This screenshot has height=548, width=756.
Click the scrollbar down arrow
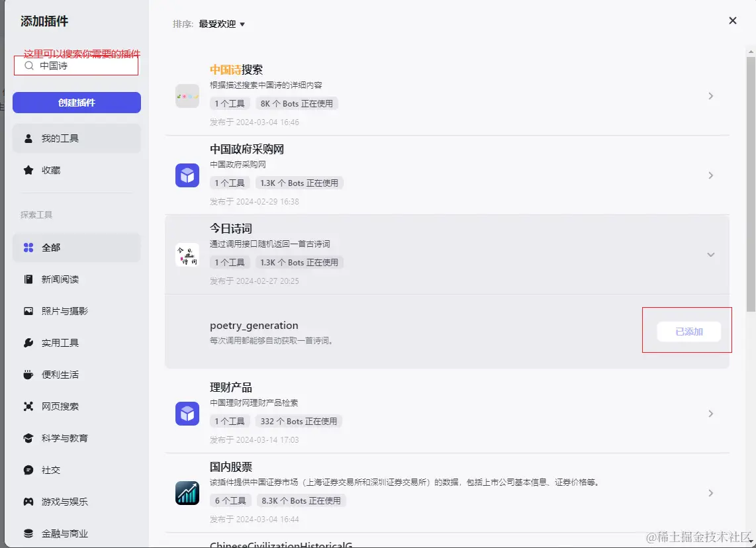point(751,540)
